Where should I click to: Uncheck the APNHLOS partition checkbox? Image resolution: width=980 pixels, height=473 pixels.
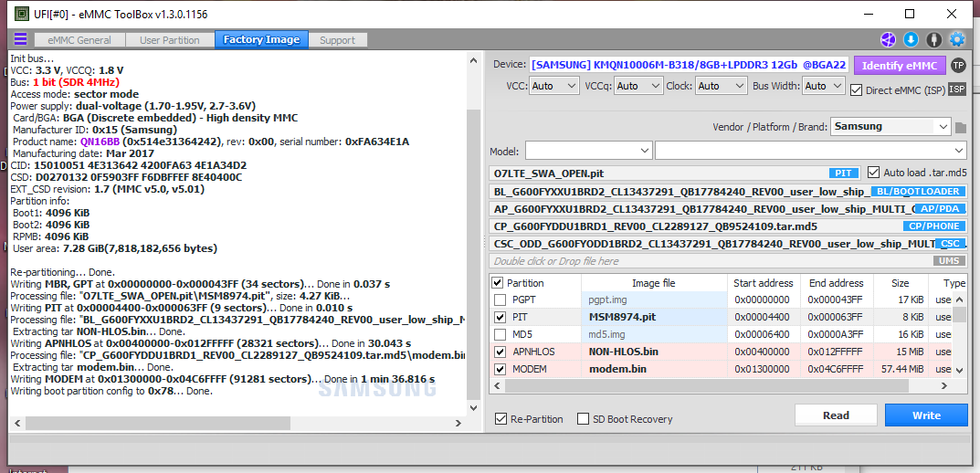pos(500,352)
